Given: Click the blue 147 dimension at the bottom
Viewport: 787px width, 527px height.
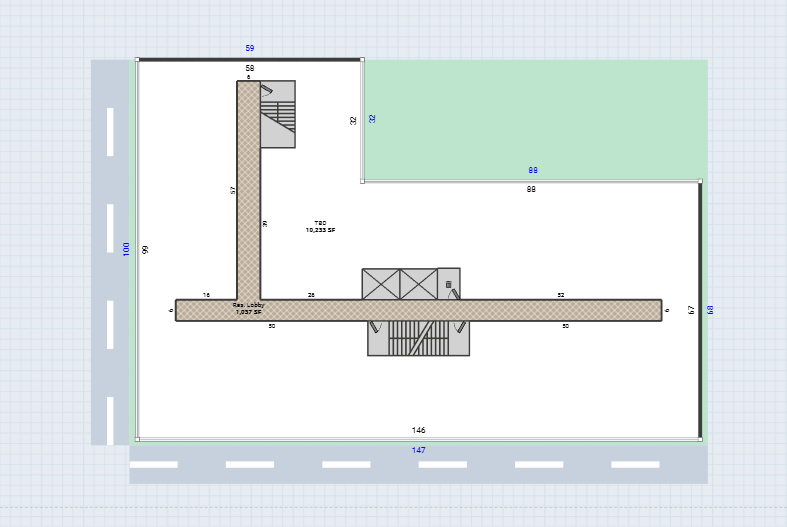Looking at the screenshot, I should pyautogui.click(x=419, y=450).
